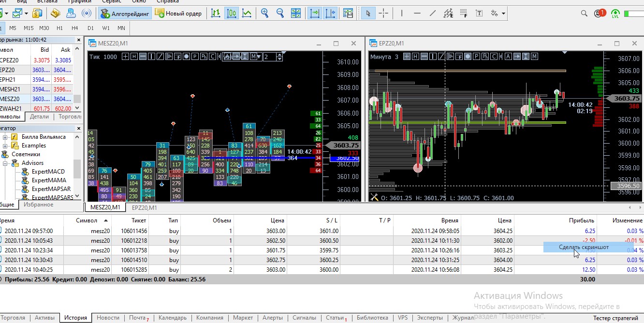Open the EPZ20,M1 chart tab

click(144, 207)
